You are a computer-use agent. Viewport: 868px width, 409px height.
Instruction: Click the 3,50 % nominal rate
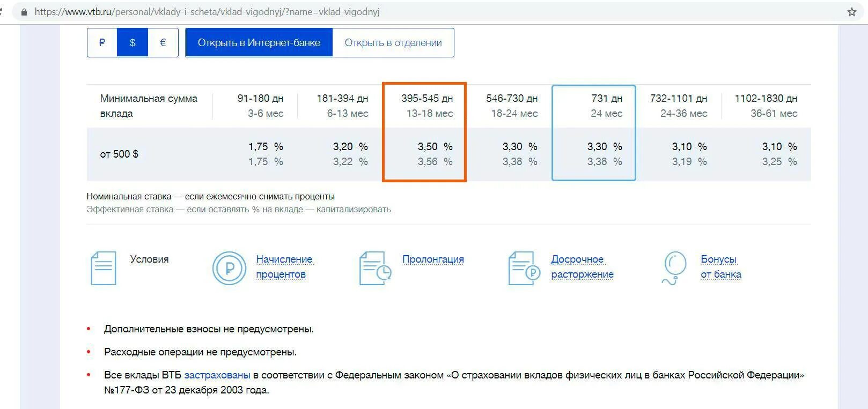[435, 146]
